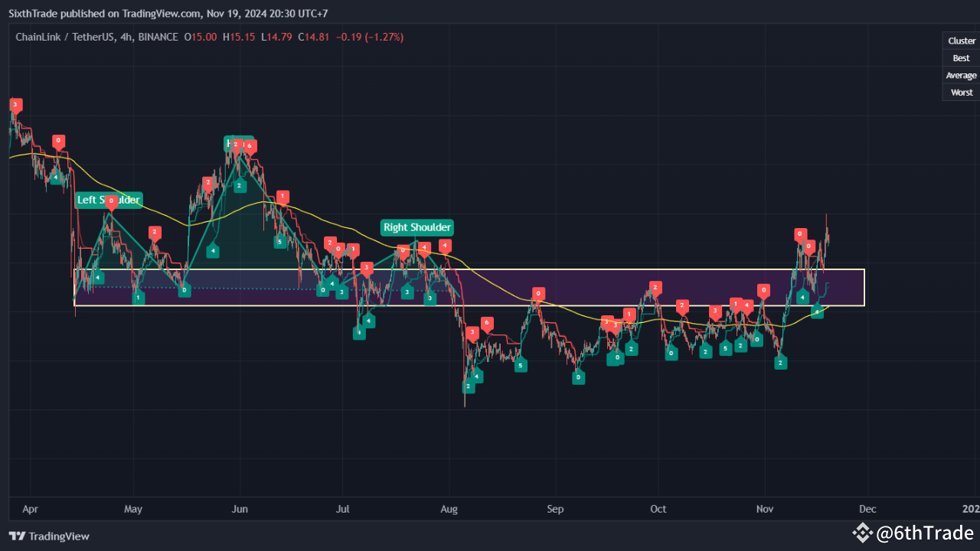Click the red 2 marker near the October swing high
Viewport: 980px width, 551px height.
click(x=655, y=288)
